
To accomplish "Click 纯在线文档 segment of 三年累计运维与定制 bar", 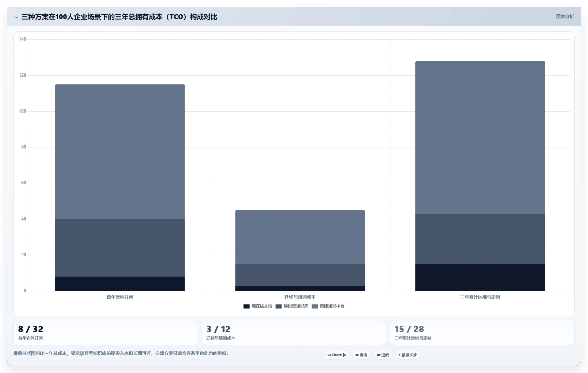I will (x=480, y=277).
